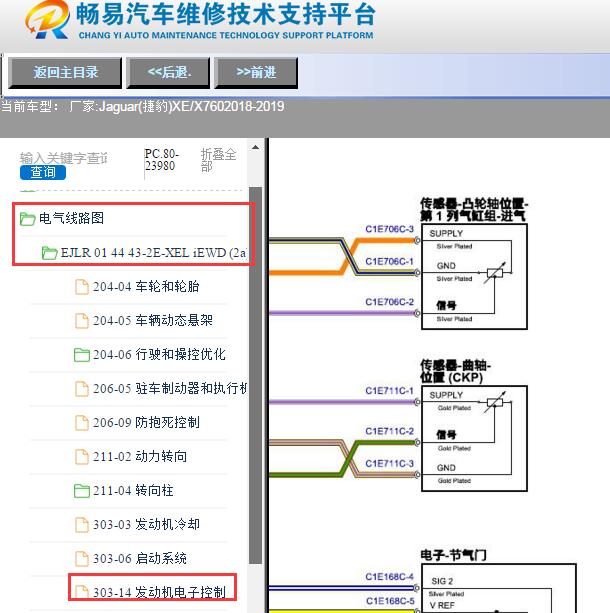Open 303-03 发动机冷却 entry
This screenshot has height=613, width=610.
point(146,525)
